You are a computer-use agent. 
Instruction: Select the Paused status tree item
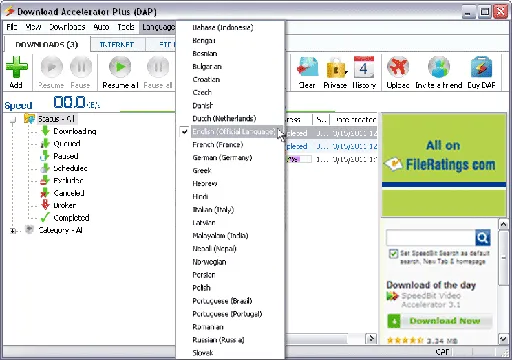[x=66, y=156]
